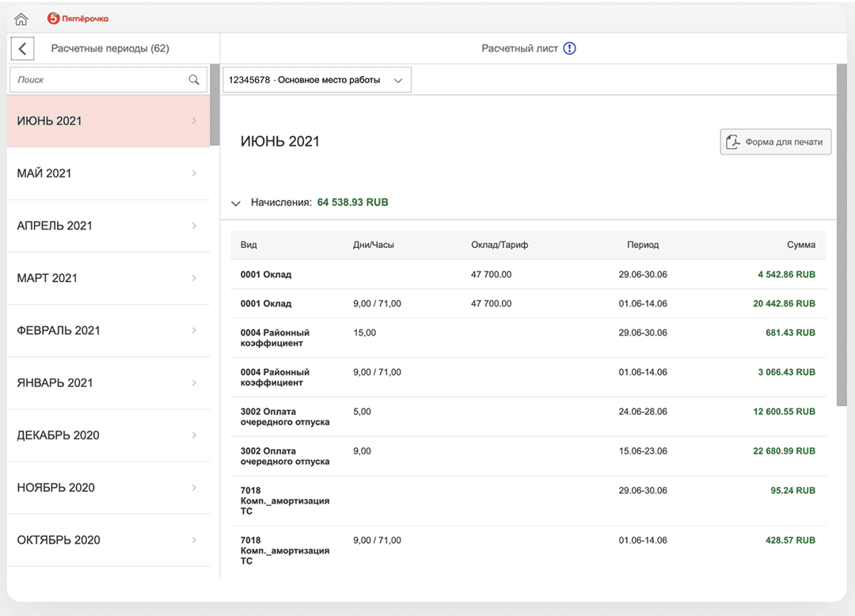The image size is (855, 616).
Task: Select the МАРТ 2021 period
Action: click(x=108, y=278)
